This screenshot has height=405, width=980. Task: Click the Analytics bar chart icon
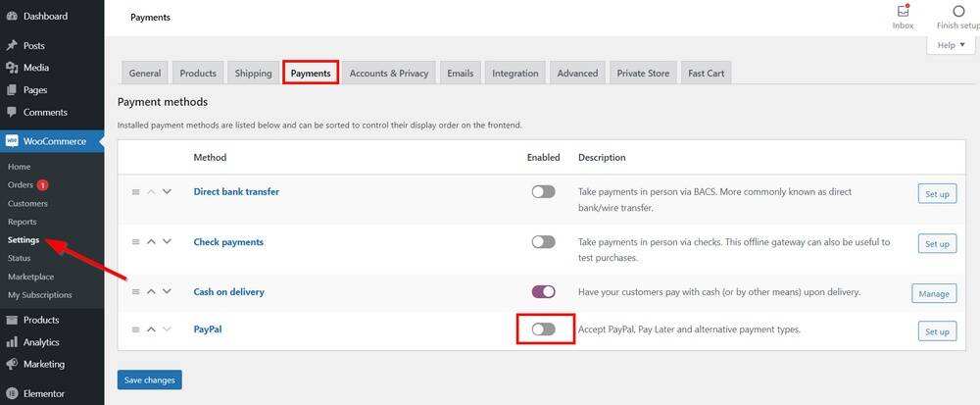(x=12, y=342)
